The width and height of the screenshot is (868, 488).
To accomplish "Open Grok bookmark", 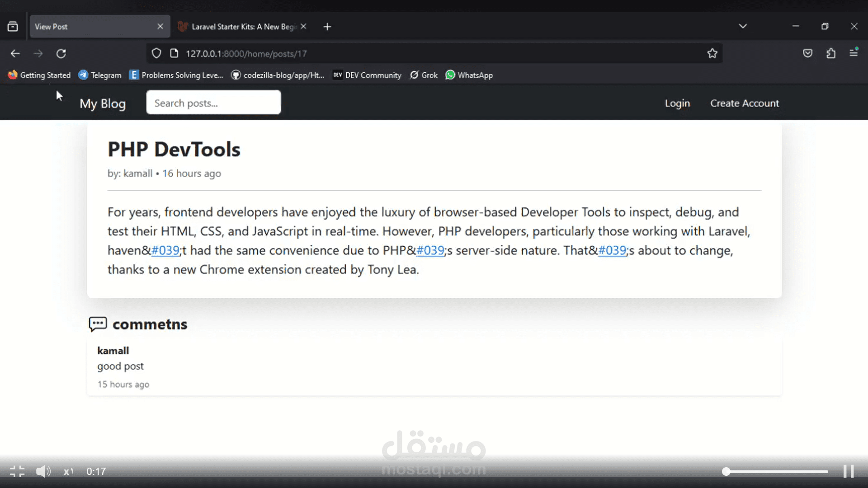I will [424, 75].
